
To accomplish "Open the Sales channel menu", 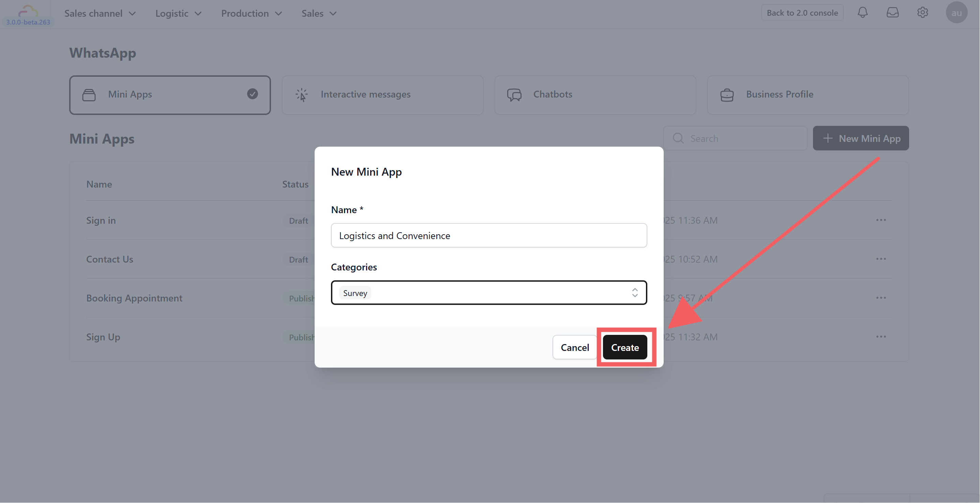I will (x=100, y=13).
